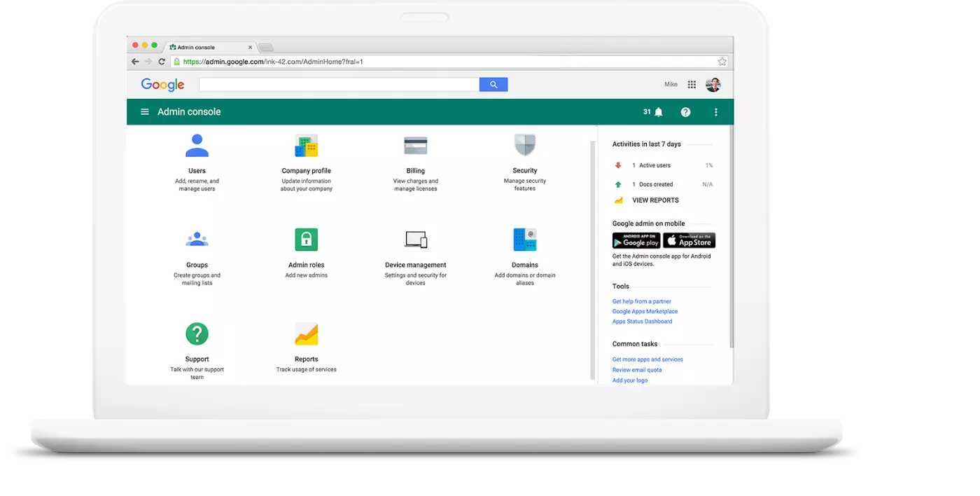Screen dimensions: 980x496
Task: Click inside the Google search field
Action: (x=339, y=83)
